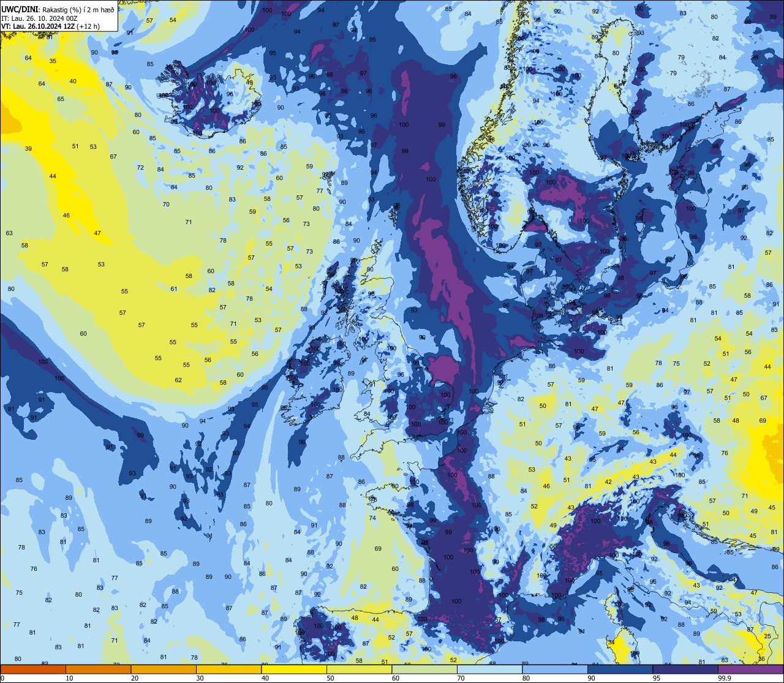
Task: Click the humidity value '42' on the map
Action: [608, 481]
